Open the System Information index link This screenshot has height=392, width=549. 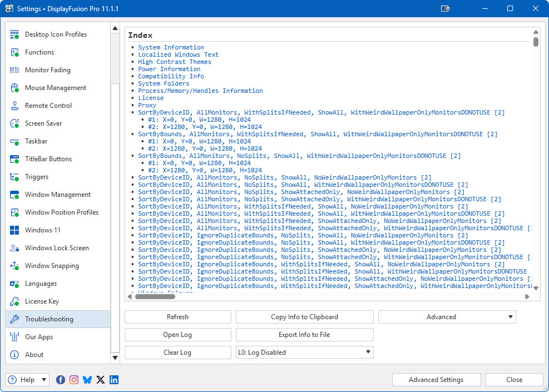(171, 47)
